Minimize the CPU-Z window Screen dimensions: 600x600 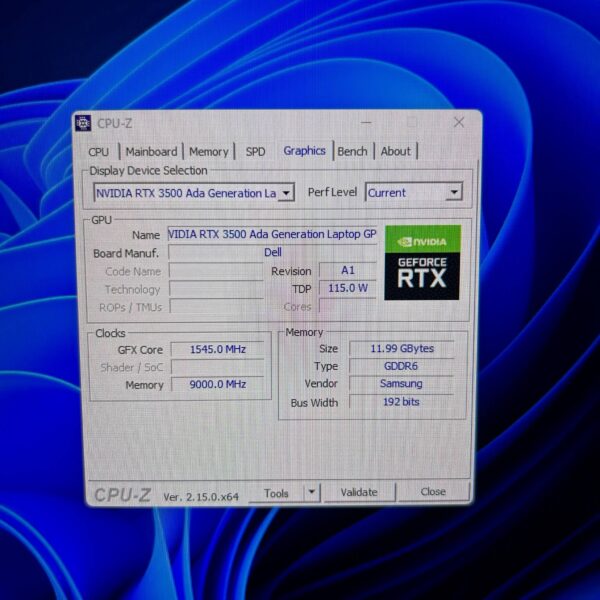[366, 122]
